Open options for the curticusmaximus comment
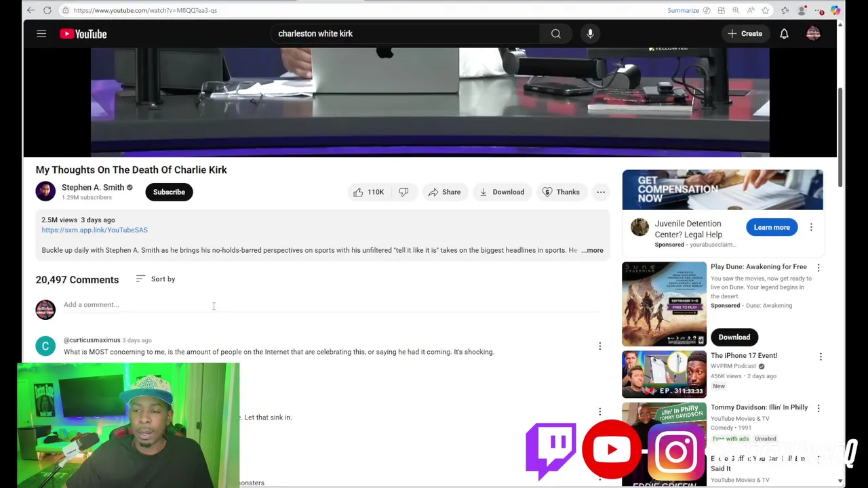The width and height of the screenshot is (868, 488). click(x=599, y=346)
